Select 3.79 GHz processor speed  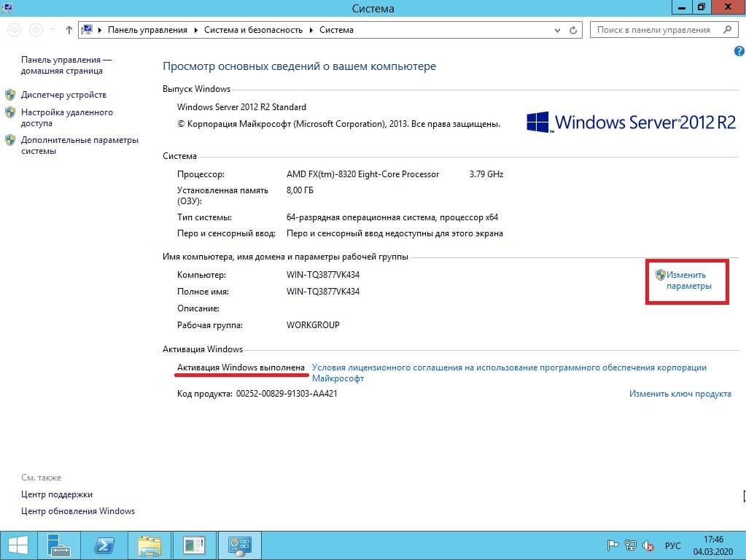click(486, 174)
